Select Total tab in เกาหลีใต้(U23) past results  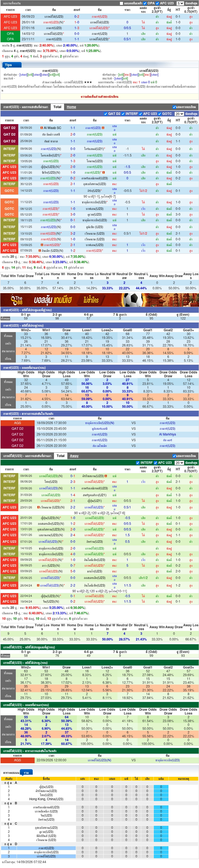[x=60, y=456]
